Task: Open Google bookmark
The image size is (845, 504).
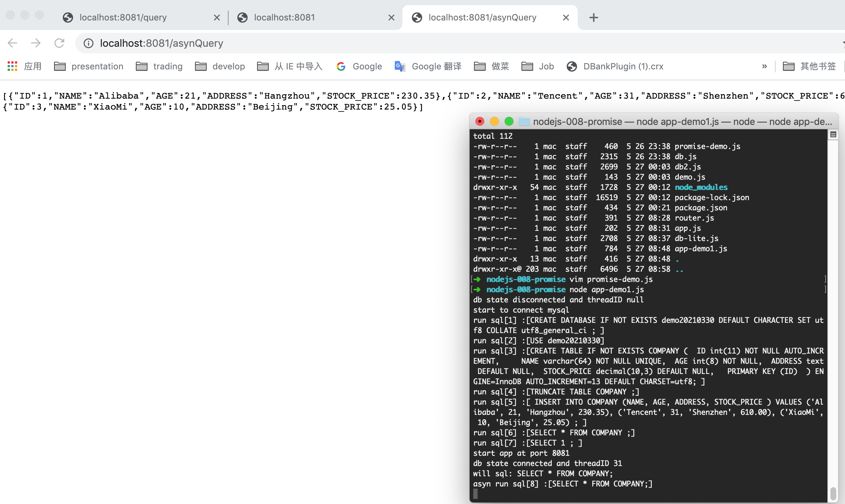Action: (359, 66)
